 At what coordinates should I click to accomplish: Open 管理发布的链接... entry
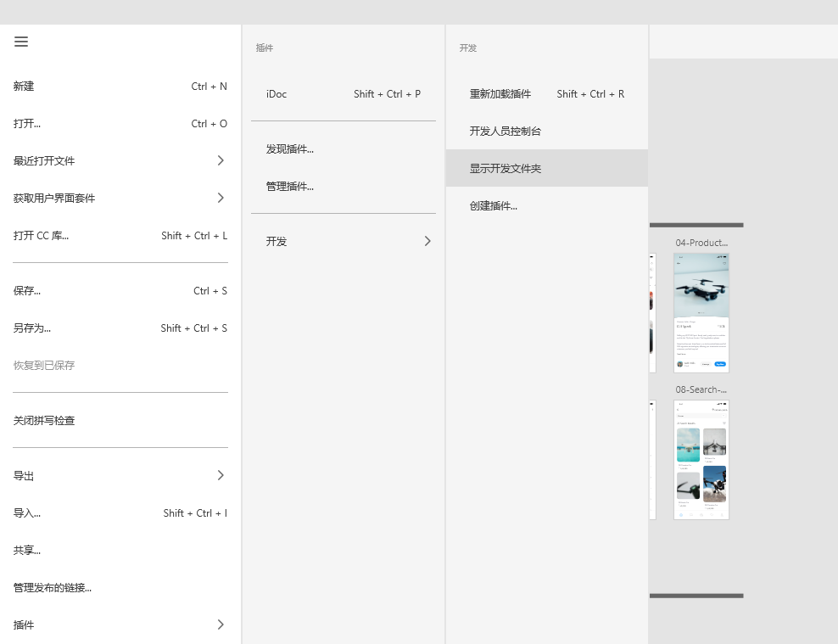[x=53, y=588]
